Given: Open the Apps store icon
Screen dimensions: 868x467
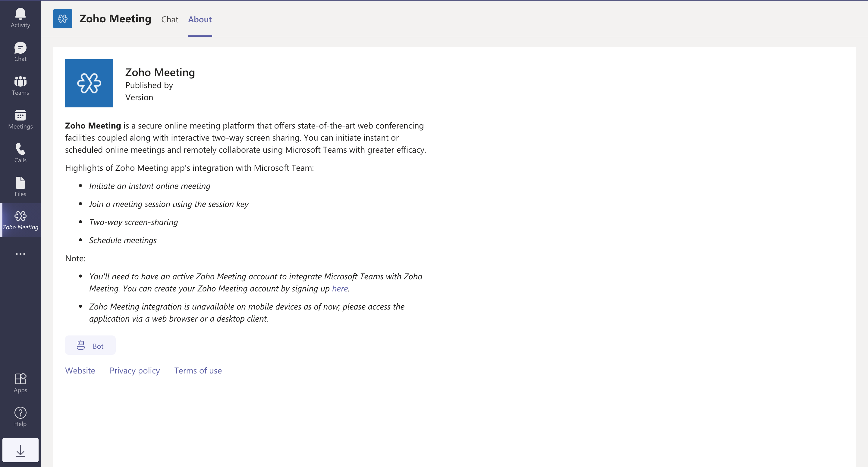Looking at the screenshot, I should point(20,383).
